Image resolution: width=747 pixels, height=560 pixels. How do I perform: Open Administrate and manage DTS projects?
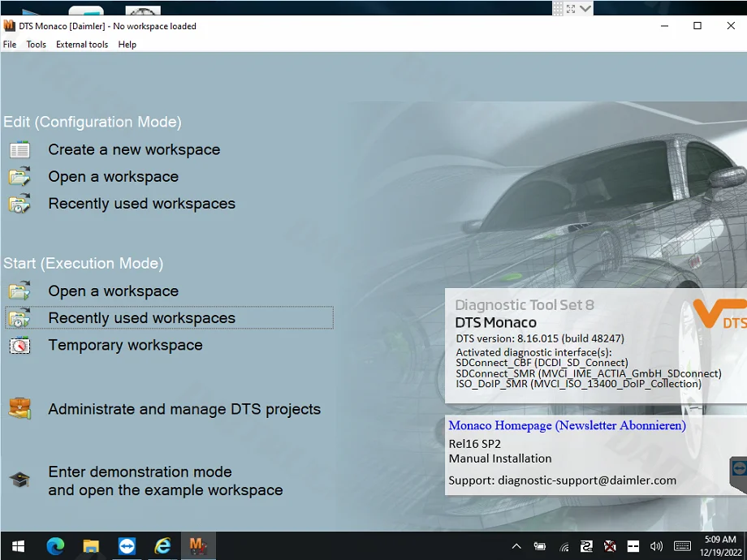point(184,410)
